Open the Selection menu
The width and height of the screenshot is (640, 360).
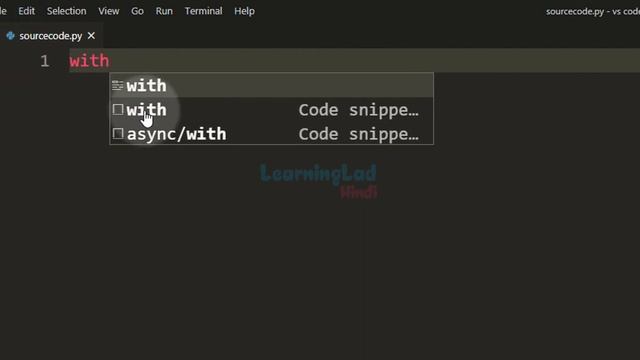[x=67, y=11]
